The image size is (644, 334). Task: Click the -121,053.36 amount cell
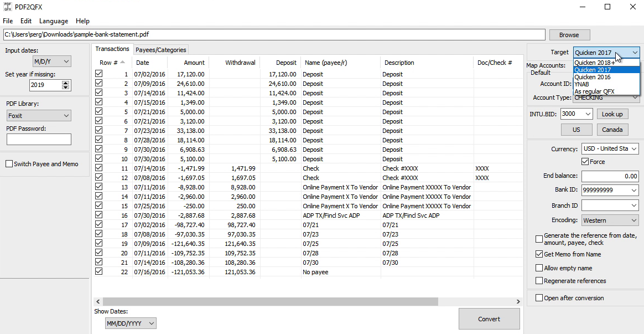coord(189,272)
